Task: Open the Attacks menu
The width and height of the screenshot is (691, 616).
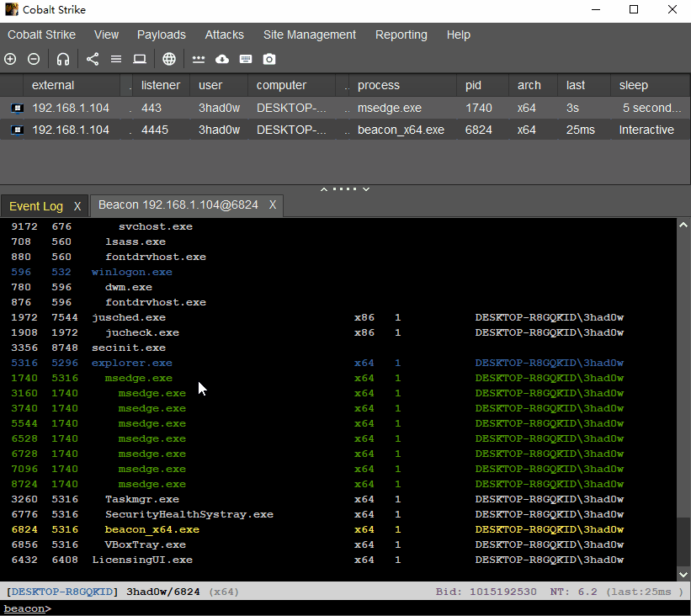Action: click(x=225, y=35)
